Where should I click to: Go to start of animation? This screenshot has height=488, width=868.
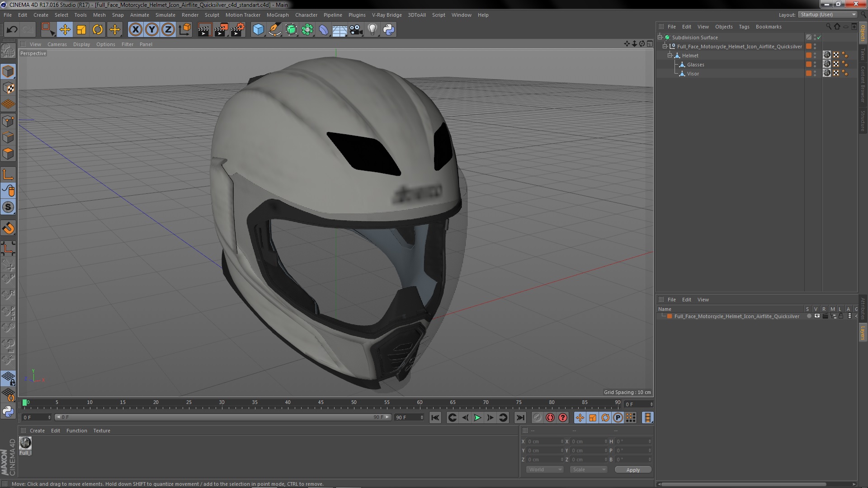[x=435, y=418]
